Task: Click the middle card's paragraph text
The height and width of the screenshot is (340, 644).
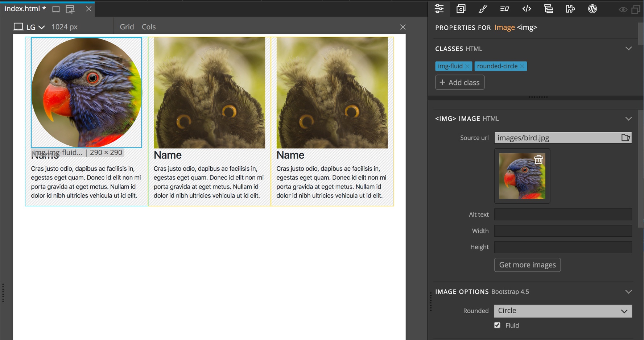Action: pos(209,182)
